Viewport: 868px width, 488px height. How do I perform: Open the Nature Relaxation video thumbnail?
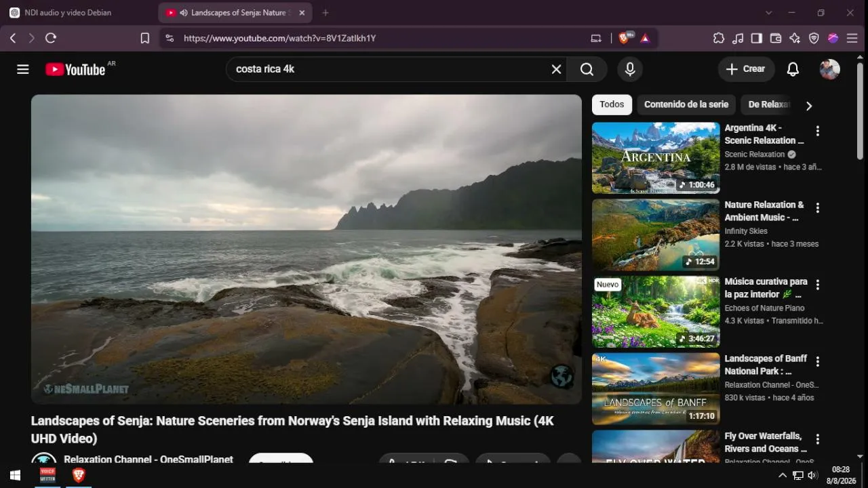tap(656, 235)
